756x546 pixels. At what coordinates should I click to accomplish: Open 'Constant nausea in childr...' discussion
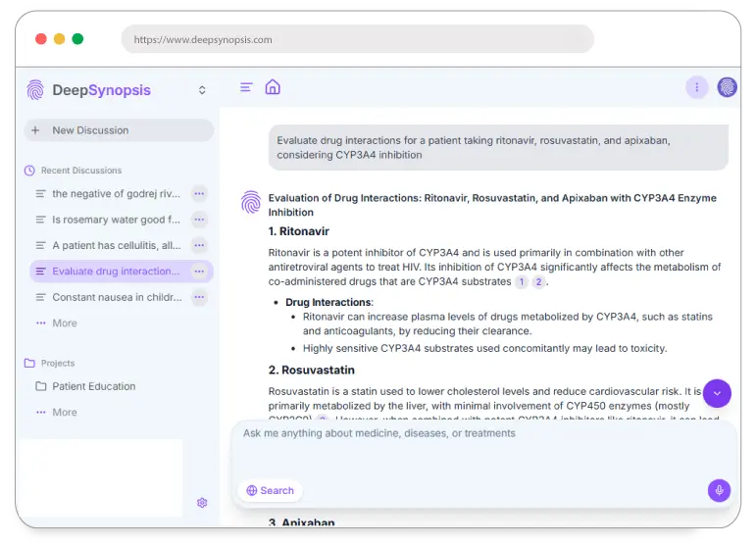coord(117,297)
